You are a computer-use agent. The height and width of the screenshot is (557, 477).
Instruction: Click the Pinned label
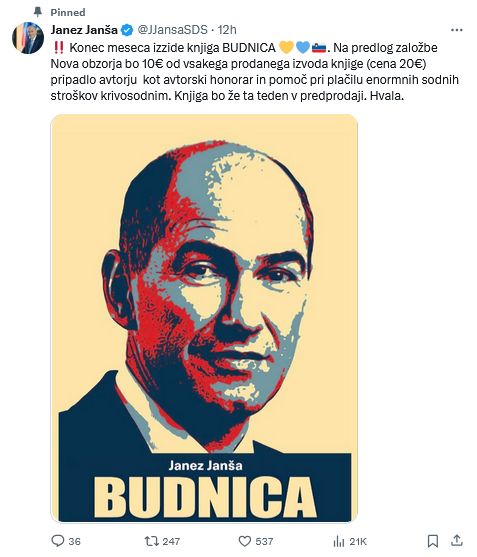point(68,12)
